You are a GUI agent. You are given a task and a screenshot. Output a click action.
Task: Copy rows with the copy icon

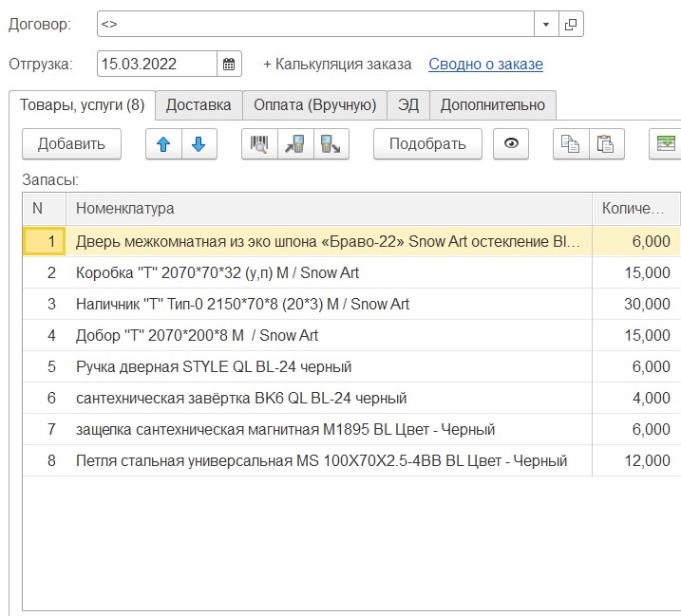(x=571, y=144)
